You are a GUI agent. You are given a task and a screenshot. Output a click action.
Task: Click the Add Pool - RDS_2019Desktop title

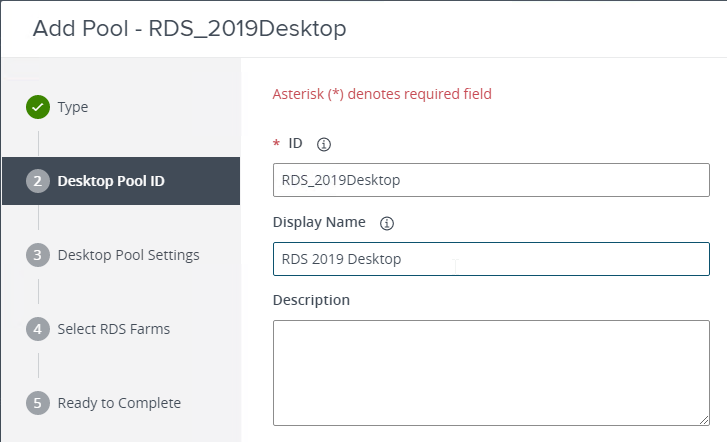click(189, 28)
